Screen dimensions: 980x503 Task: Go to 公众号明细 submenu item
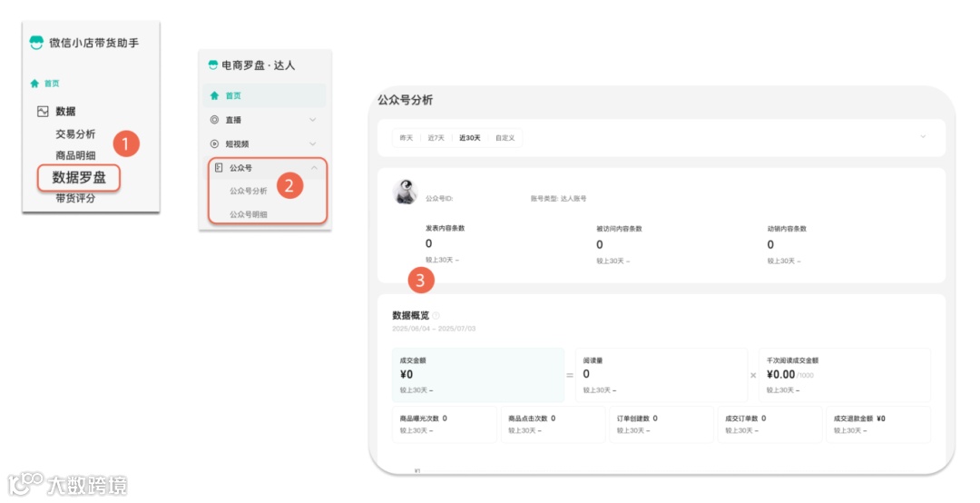tap(248, 214)
